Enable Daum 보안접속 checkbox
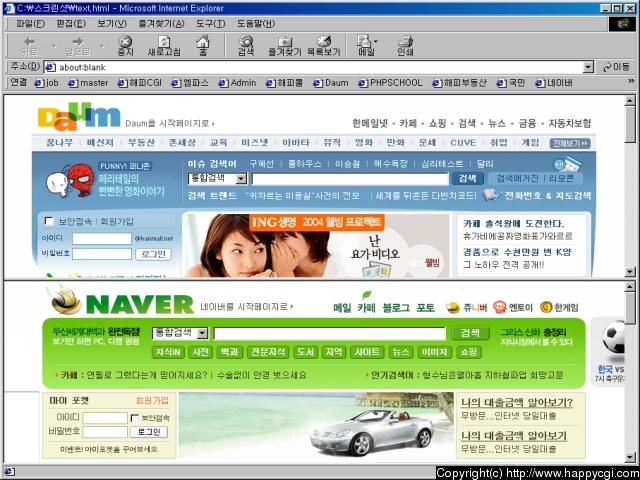The width and height of the screenshot is (640, 480). (49, 221)
